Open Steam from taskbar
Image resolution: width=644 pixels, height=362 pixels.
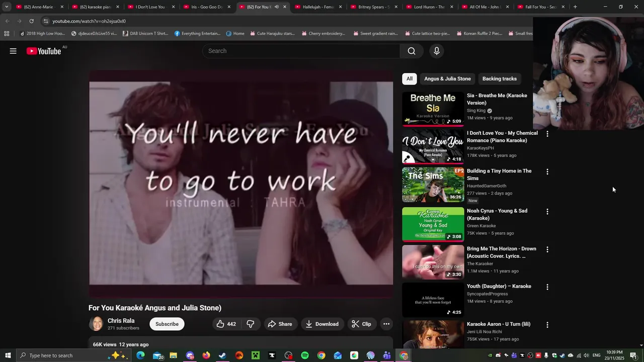pos(222,355)
